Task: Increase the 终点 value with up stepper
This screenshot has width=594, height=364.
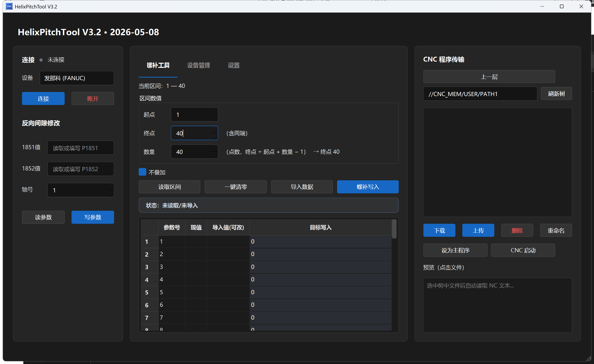Action: coord(214,130)
